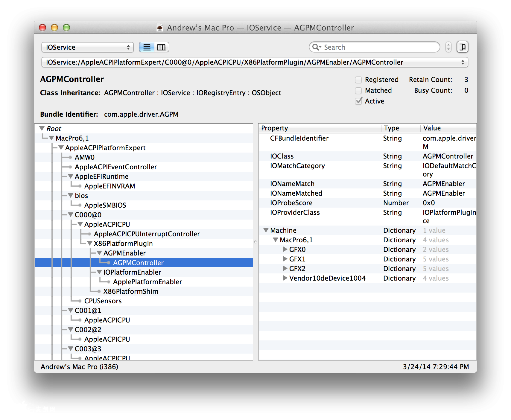The height and width of the screenshot is (420, 511).
Task: Enable the Registered checkbox
Action: coord(358,80)
